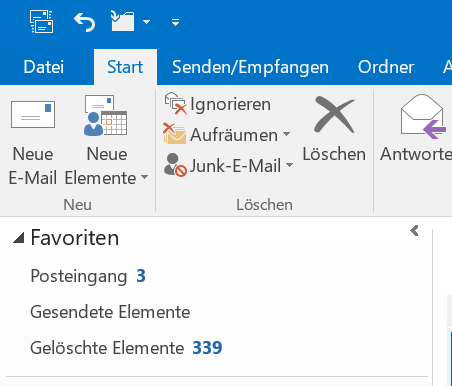452x386 pixels.
Task: Open the Datei tab
Action: (x=44, y=67)
